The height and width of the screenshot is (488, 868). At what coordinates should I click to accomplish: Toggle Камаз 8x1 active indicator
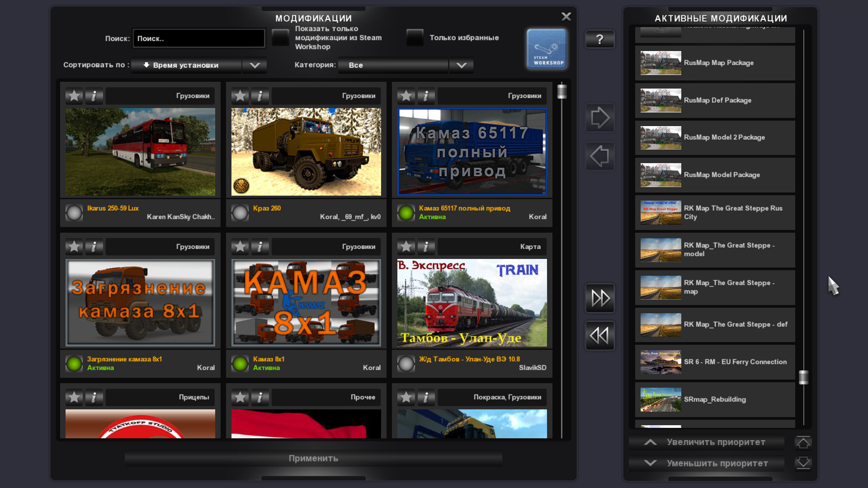point(240,364)
